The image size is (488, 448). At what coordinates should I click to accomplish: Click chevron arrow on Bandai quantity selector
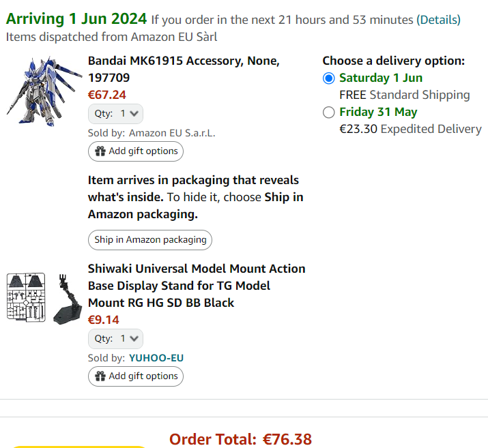pyautogui.click(x=134, y=114)
